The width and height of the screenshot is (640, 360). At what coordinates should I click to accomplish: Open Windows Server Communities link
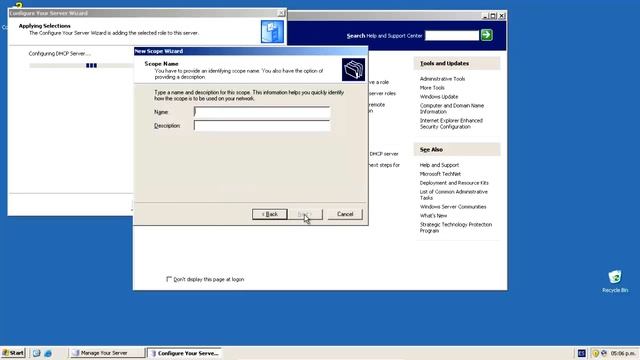click(453, 207)
